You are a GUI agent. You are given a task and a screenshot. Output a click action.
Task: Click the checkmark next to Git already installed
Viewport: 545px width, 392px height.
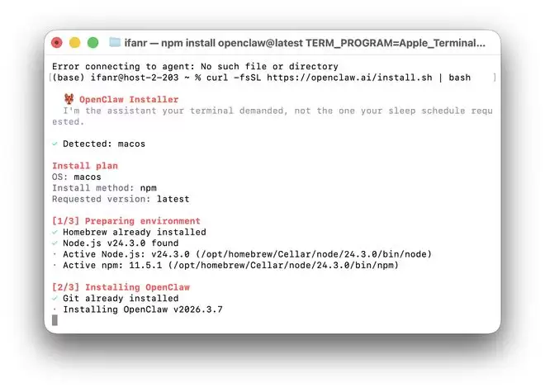click(54, 298)
